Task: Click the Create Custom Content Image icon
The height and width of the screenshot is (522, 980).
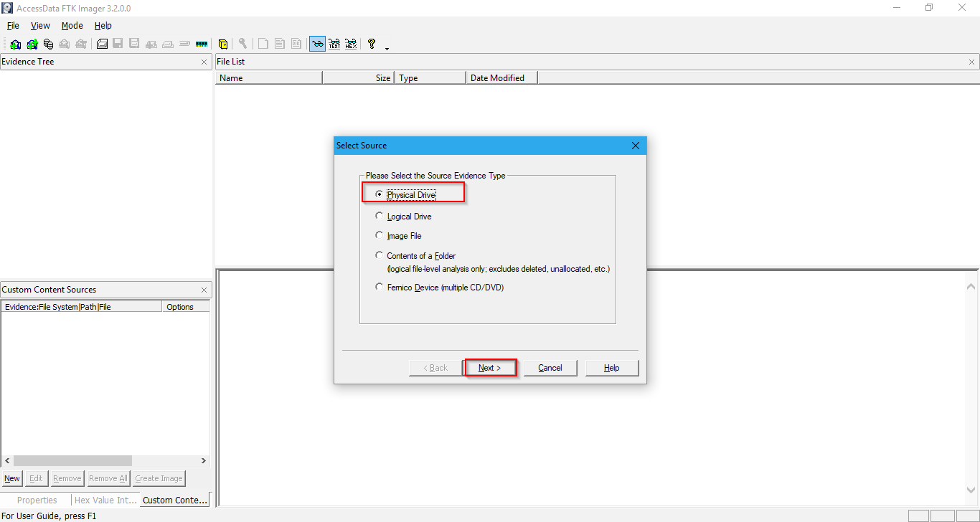Action: (168, 44)
